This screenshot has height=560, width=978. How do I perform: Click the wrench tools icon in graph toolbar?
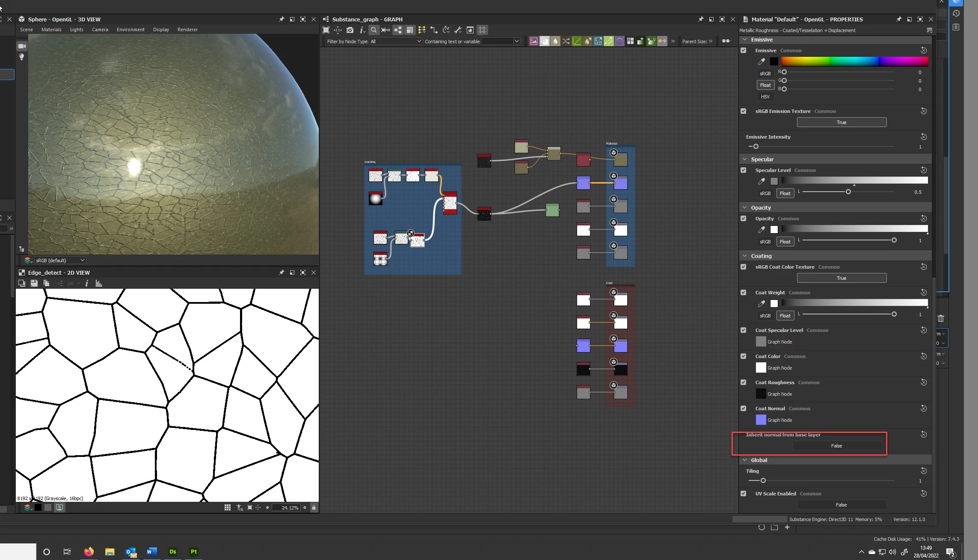[458, 30]
